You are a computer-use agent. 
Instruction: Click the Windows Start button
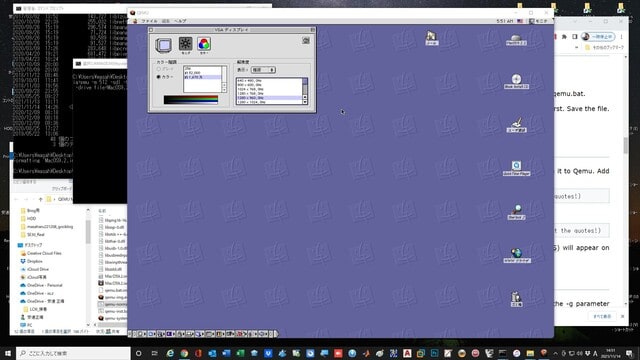click(x=8, y=353)
